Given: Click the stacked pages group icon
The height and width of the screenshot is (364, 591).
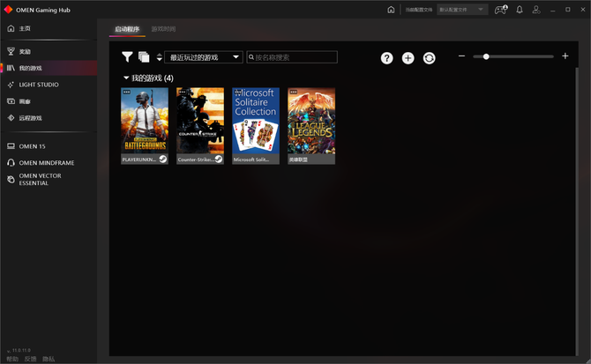Looking at the screenshot, I should point(144,57).
